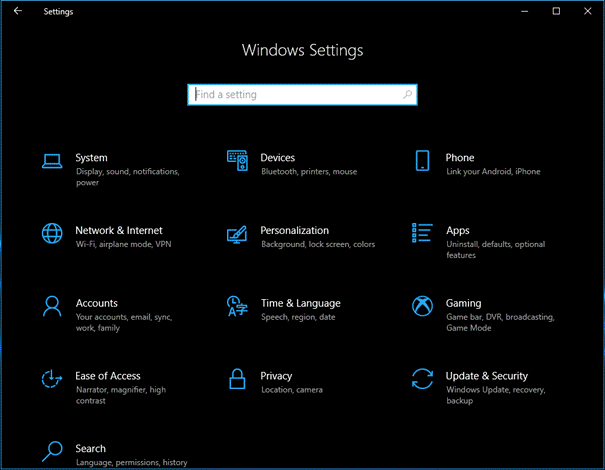This screenshot has height=470, width=605.
Task: Open the Apps settings label
Action: (457, 230)
